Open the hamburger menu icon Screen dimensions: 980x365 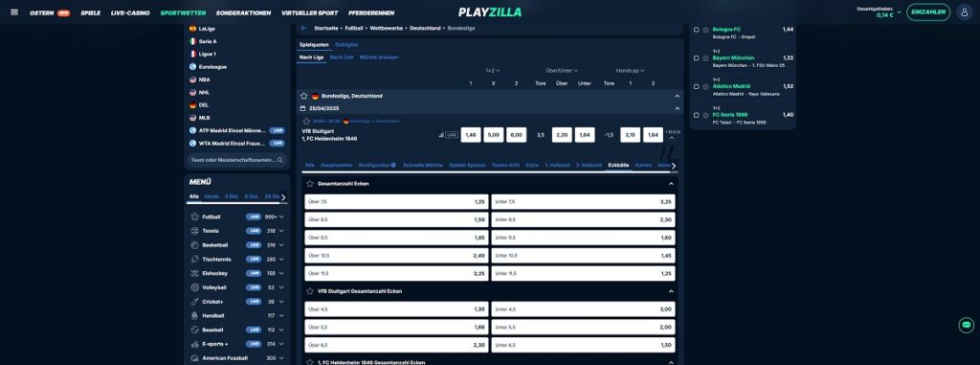point(14,11)
